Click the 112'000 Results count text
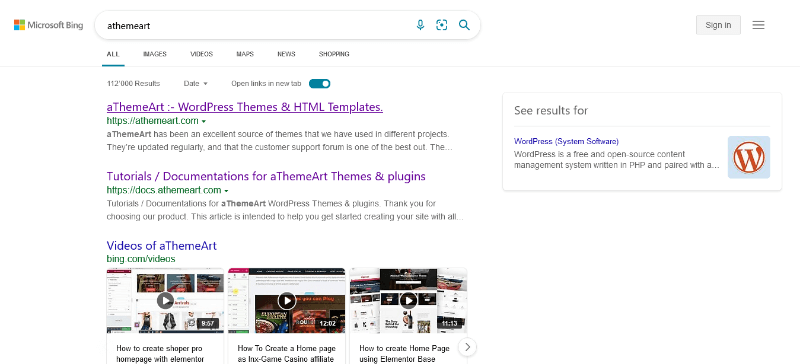 [x=133, y=83]
